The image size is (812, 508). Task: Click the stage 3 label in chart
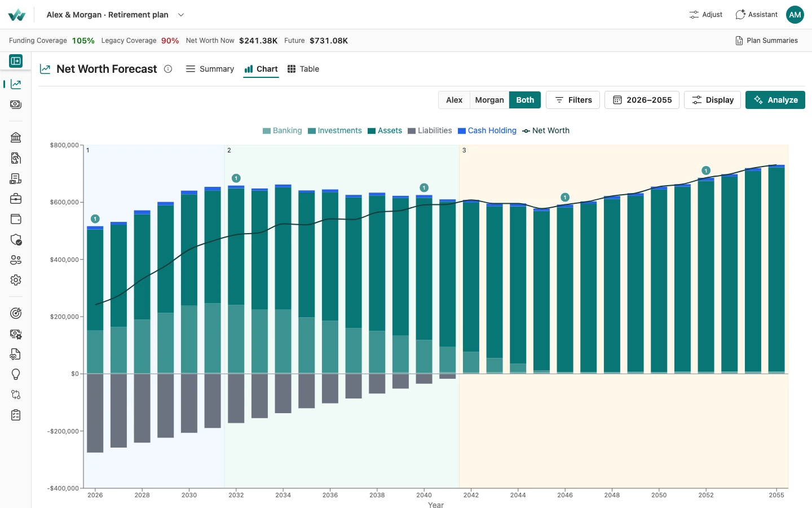(x=464, y=150)
